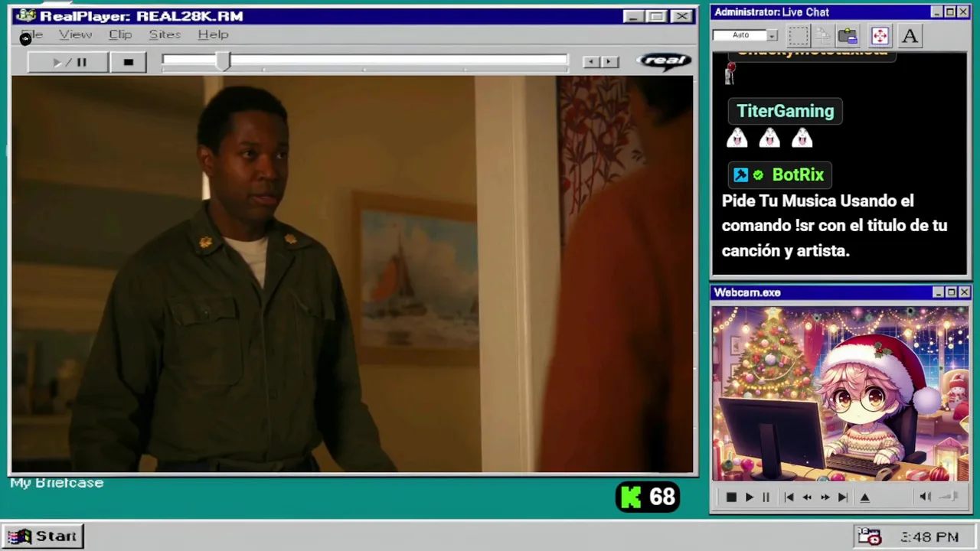
Task: Click the RealPlayer seek slider thumb
Action: pyautogui.click(x=223, y=62)
